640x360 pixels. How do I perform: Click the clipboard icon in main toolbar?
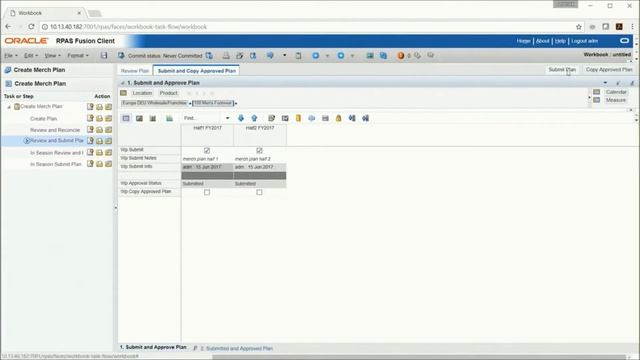click(298, 56)
